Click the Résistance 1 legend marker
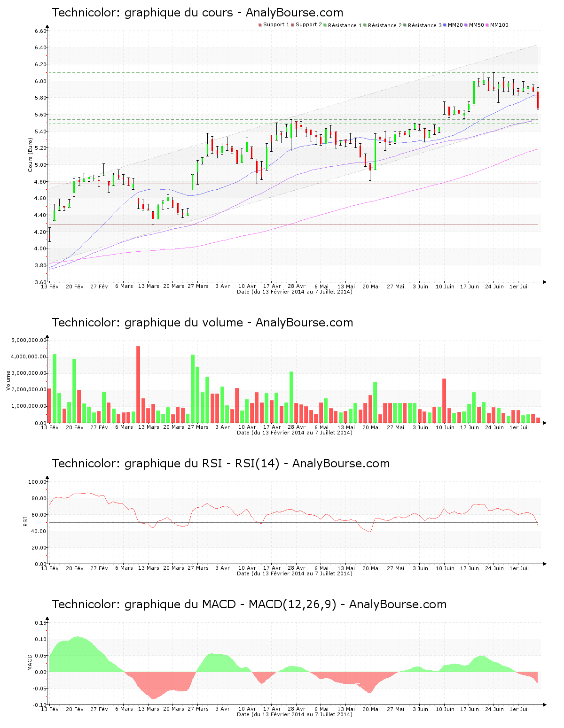 coord(325,25)
